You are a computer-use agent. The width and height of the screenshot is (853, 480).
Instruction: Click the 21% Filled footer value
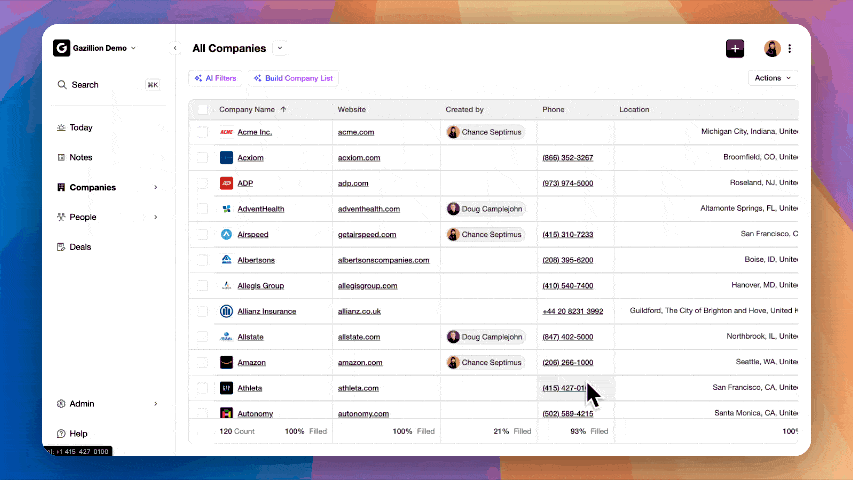click(x=512, y=432)
